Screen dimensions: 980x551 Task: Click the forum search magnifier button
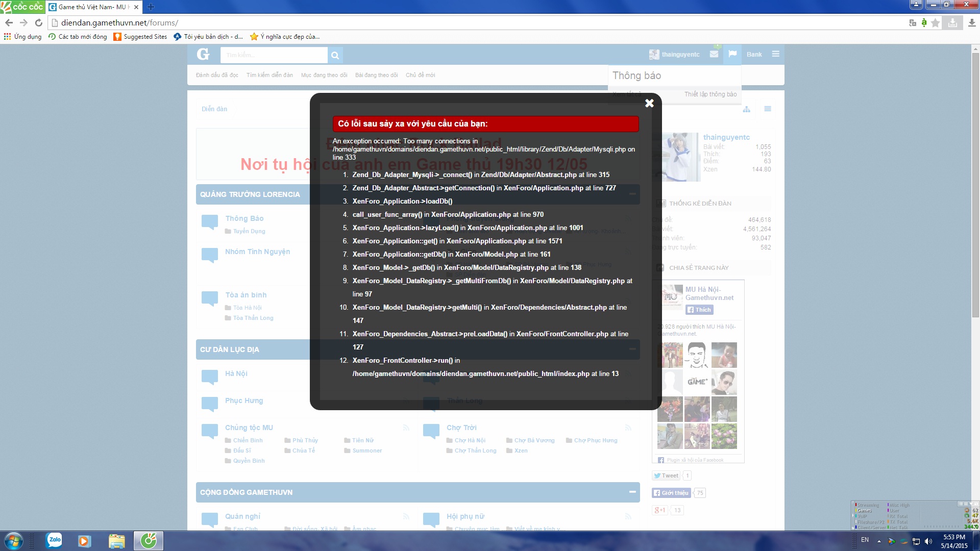coord(335,55)
